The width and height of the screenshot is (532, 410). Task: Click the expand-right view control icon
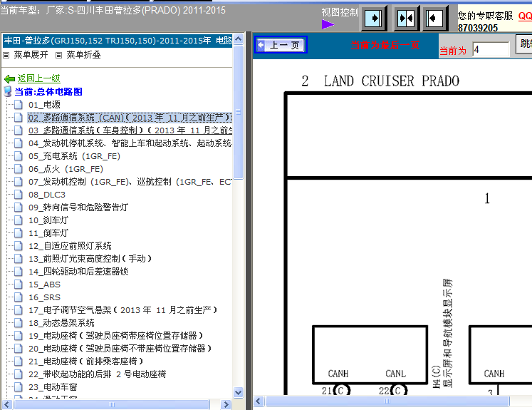pyautogui.click(x=374, y=18)
